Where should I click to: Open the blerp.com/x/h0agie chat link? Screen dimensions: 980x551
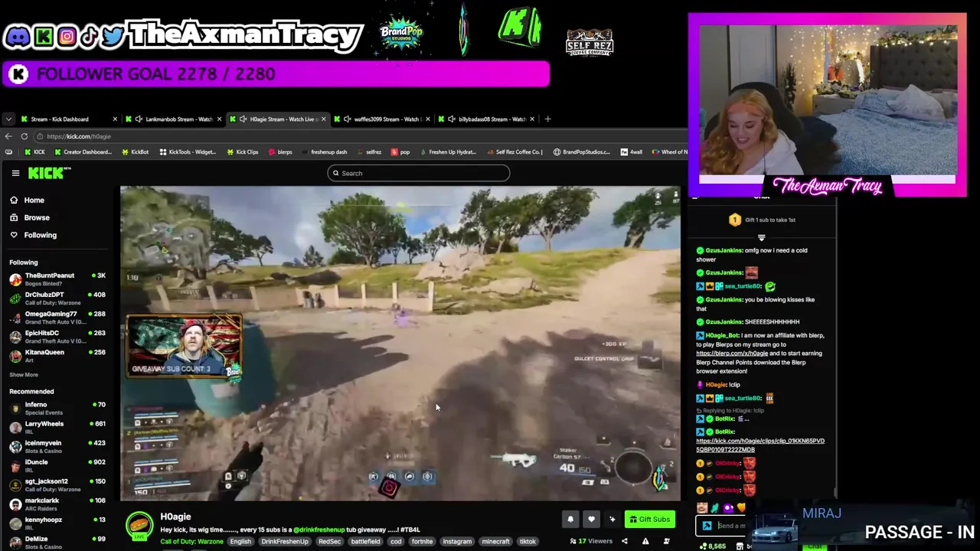pos(732,354)
